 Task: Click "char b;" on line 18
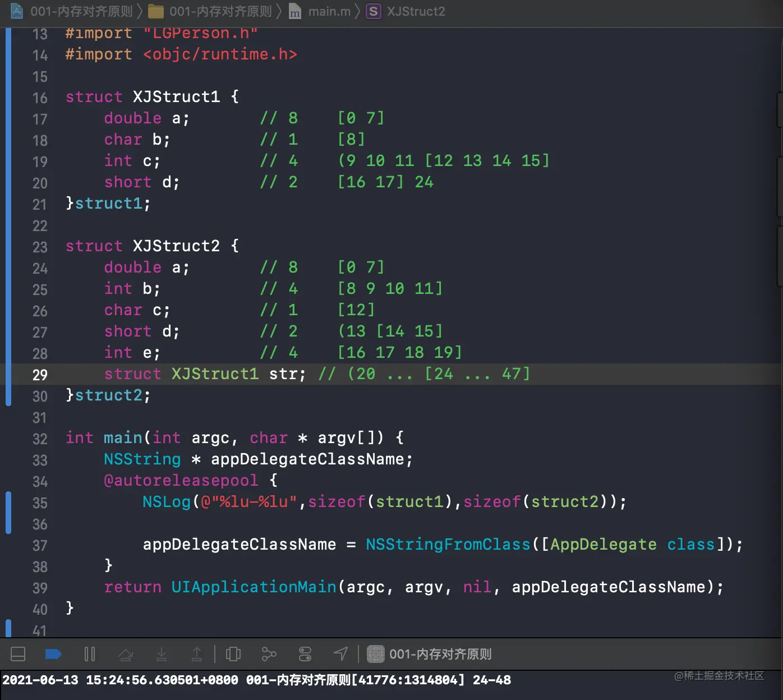coord(137,140)
